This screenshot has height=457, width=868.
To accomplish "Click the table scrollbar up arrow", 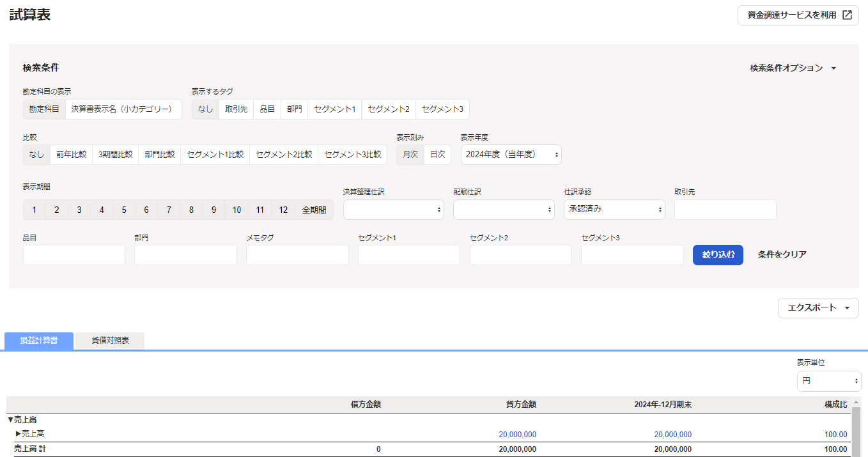I will coord(856,403).
